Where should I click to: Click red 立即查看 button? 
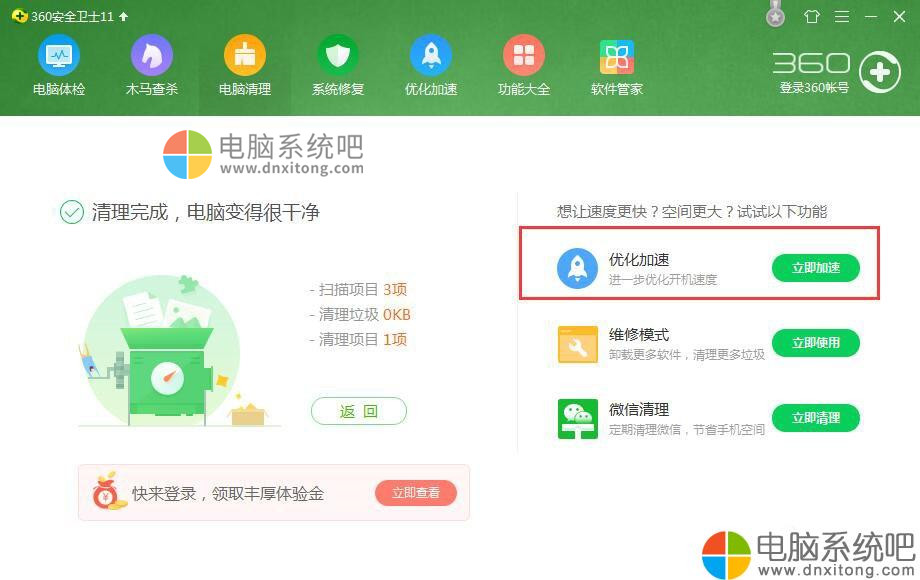416,493
